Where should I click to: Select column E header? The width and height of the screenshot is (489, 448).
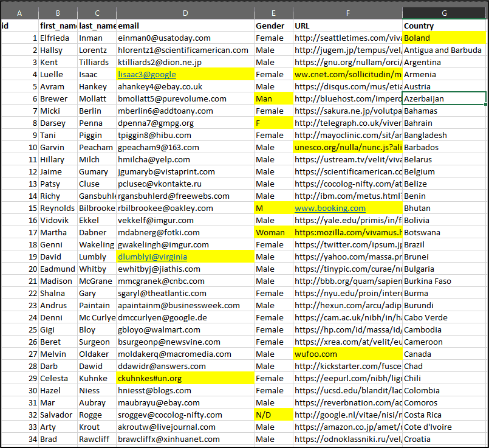pos(273,13)
